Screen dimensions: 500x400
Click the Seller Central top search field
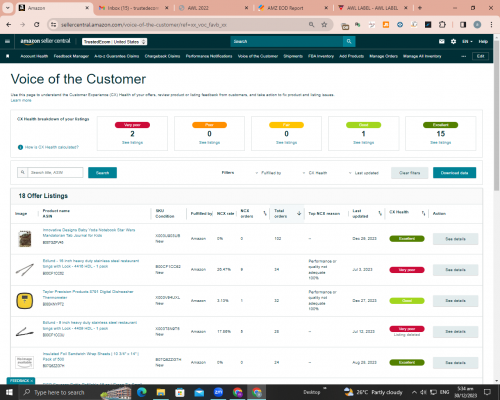pyautogui.click(x=287, y=41)
